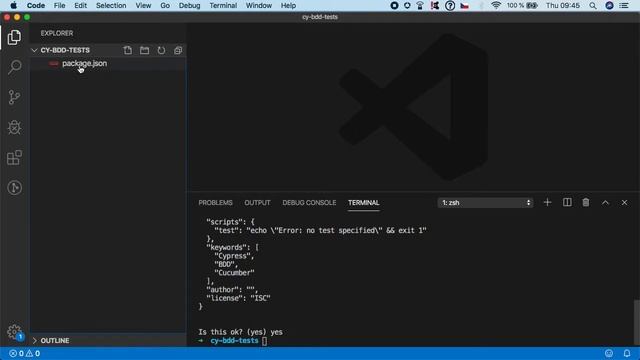Open the View menu
Screen dimensions: 640x360
(143, 6)
